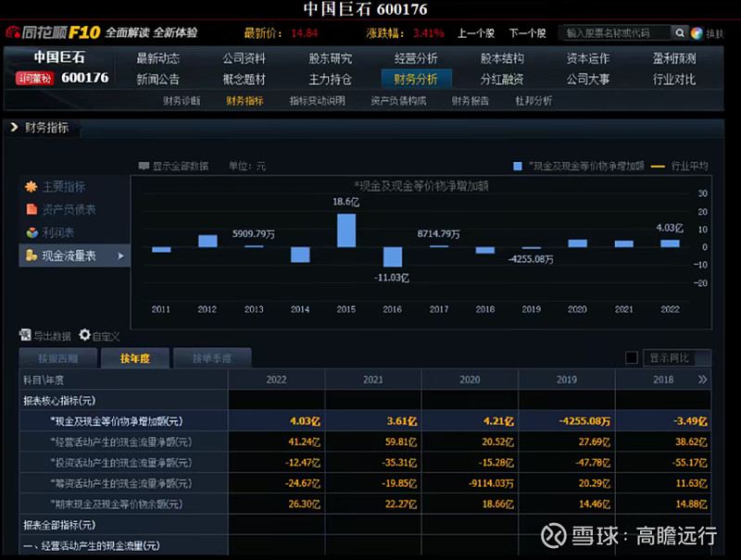
Task: Click the 导出数据 export icon
Action: pyautogui.click(x=25, y=335)
